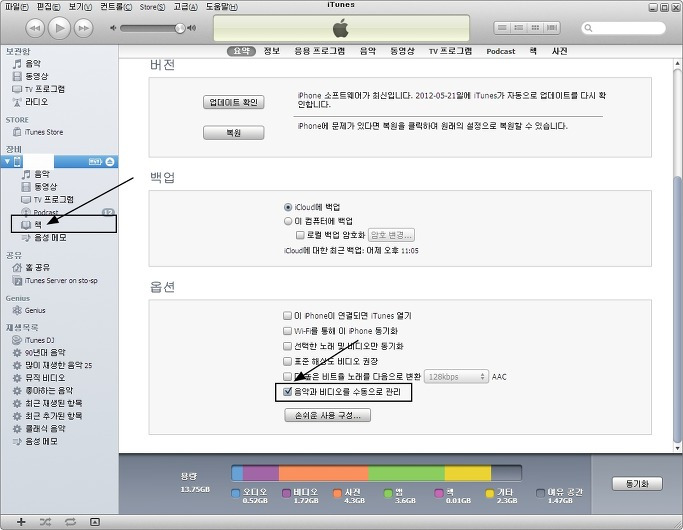Open the 파일 menu

point(16,7)
